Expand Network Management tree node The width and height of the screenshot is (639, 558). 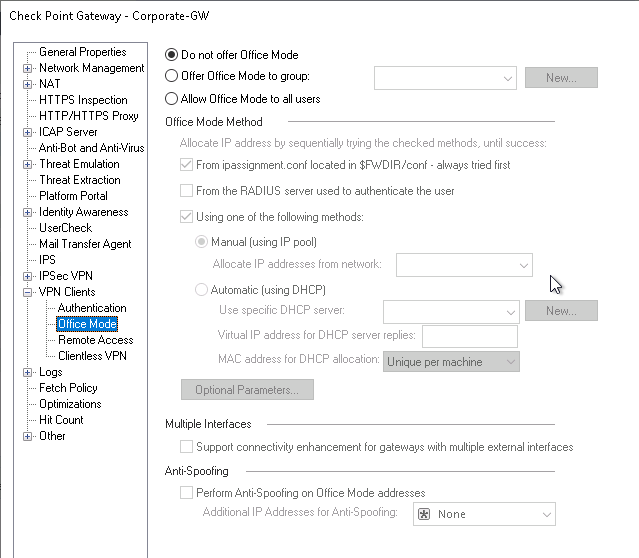pos(27,68)
